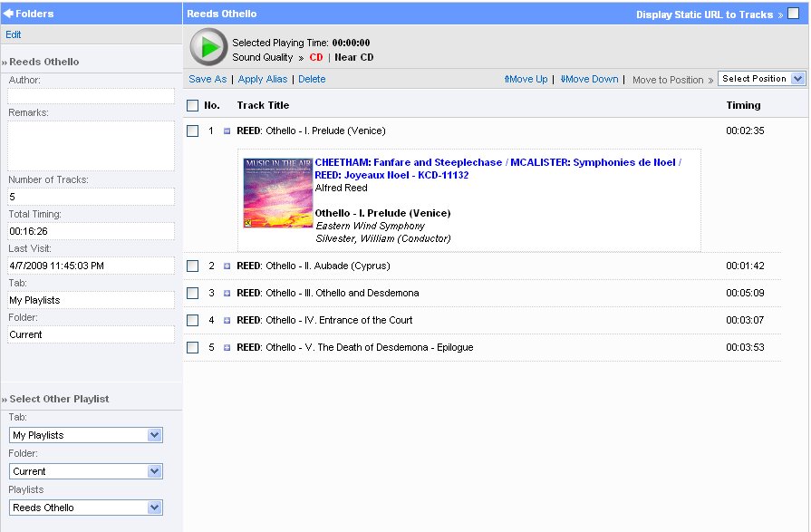Click into the Author input field
Image resolution: width=811 pixels, height=532 pixels.
click(91, 96)
